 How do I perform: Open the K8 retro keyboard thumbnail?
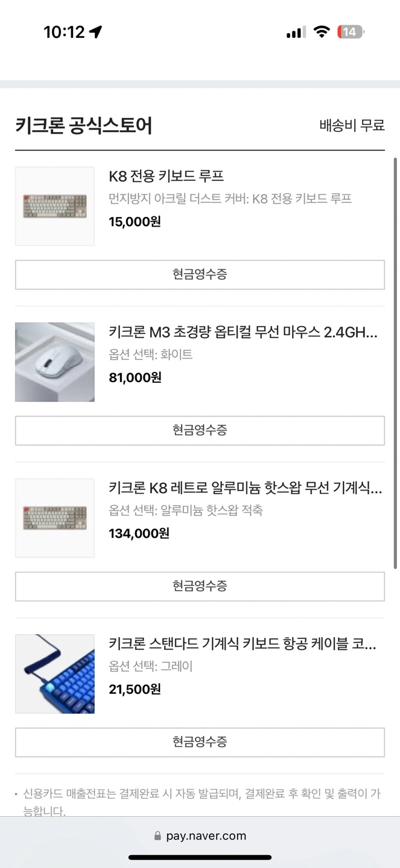(55, 518)
